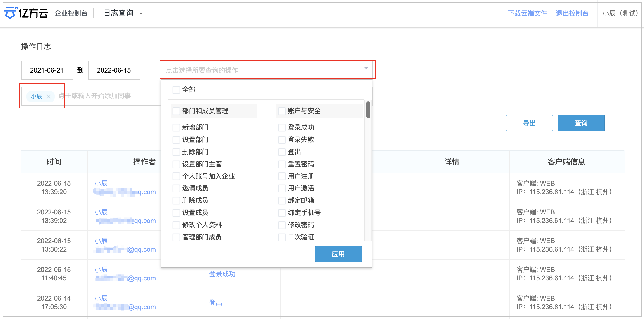The height and width of the screenshot is (319, 644).
Task: Open the 登录成功 log entry link
Action: [222, 274]
